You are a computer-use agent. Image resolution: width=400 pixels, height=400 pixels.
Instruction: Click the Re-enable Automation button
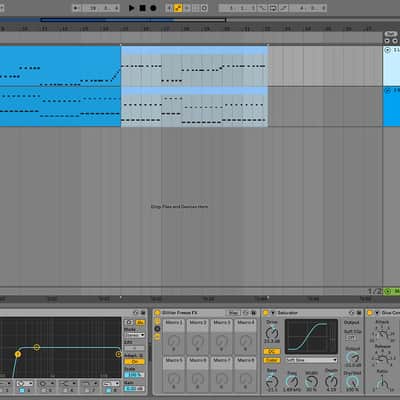click(x=187, y=8)
